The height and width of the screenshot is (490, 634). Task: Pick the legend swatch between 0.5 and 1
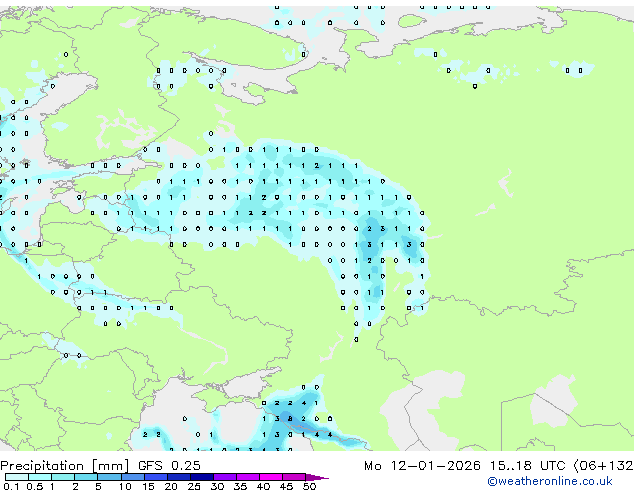pos(40,477)
